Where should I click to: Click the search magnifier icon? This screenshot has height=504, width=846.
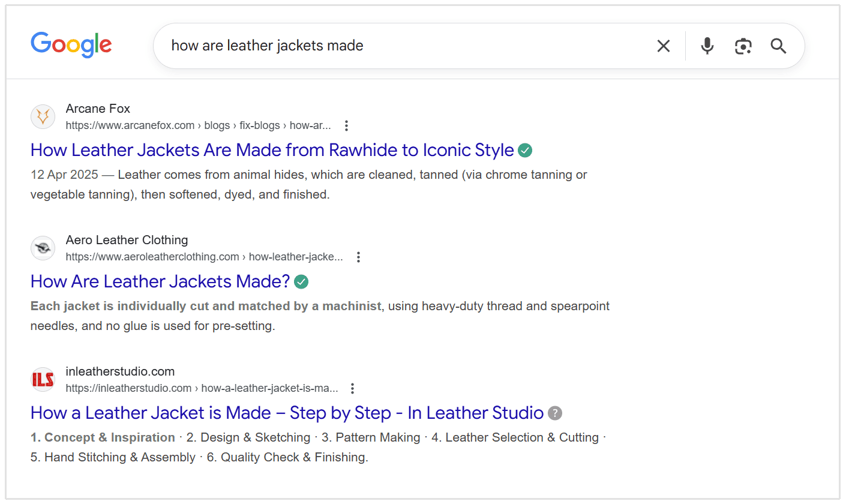pyautogui.click(x=778, y=46)
